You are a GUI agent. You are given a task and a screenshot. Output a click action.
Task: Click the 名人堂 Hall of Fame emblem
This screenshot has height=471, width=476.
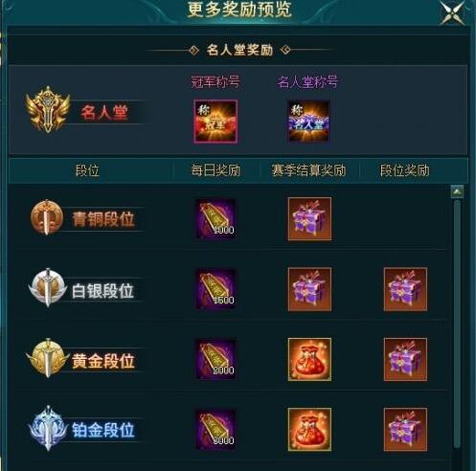point(48,109)
